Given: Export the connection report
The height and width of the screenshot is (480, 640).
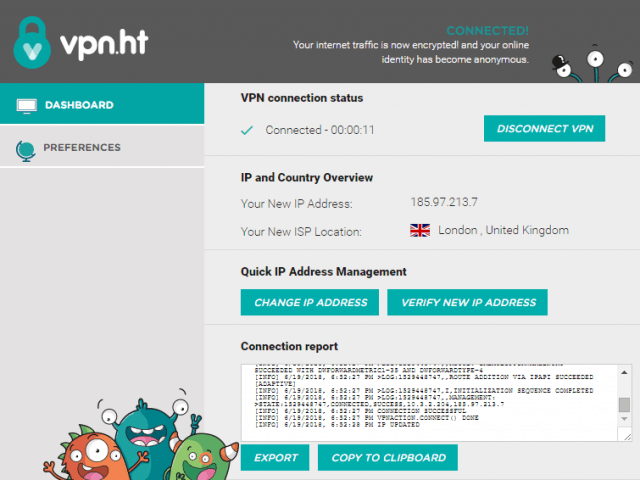Looking at the screenshot, I should [x=275, y=458].
